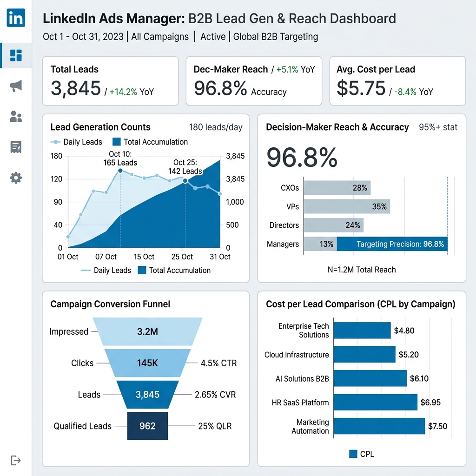Screen dimensions: 476x476
Task: Select the Impressed 3.2M funnel stage
Action: pos(147,331)
